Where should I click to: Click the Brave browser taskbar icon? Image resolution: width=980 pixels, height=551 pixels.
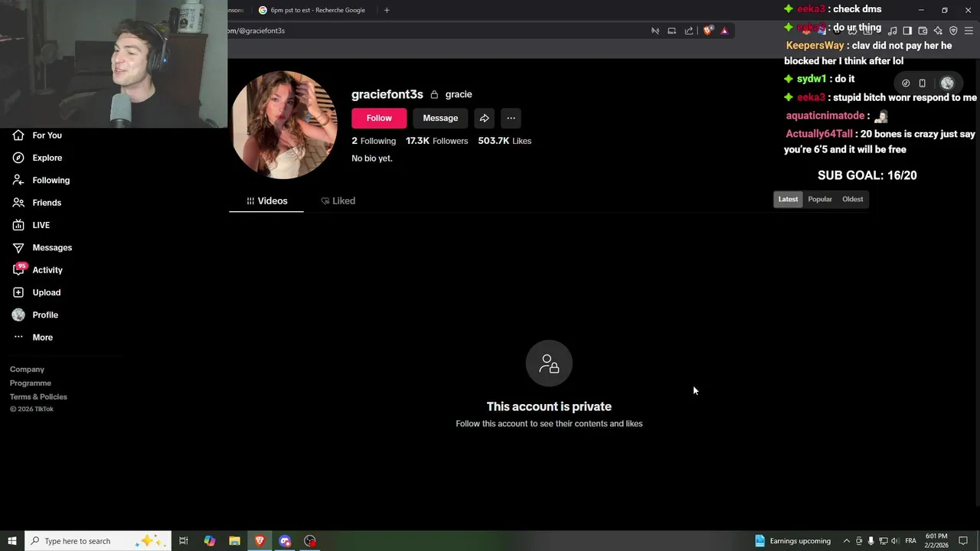click(260, 541)
